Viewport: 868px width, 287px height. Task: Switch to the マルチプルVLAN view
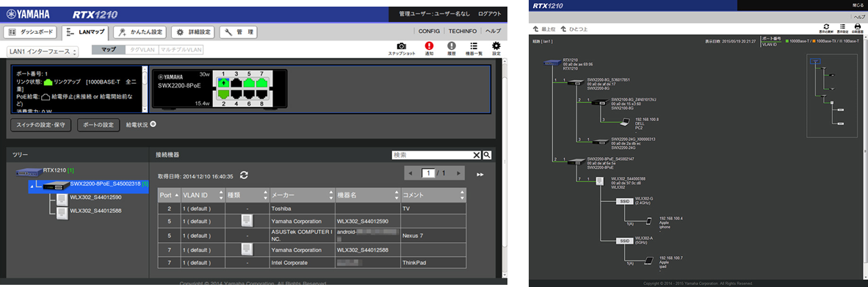tap(181, 50)
